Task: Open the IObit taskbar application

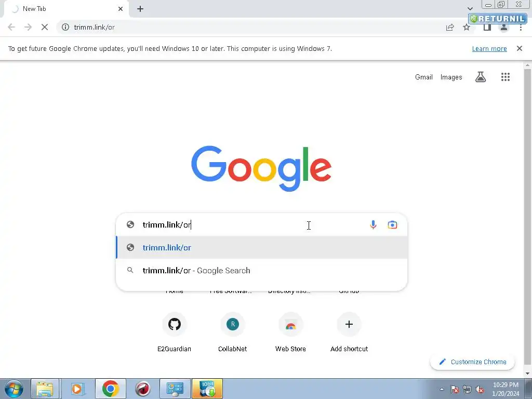Action: point(207,389)
